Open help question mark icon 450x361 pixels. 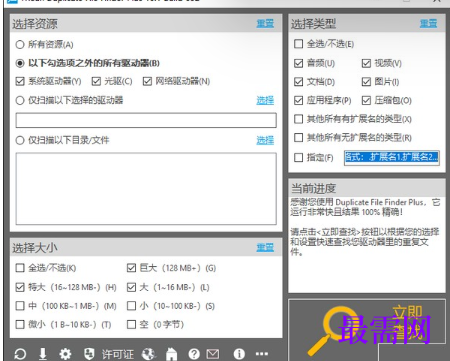click(194, 354)
